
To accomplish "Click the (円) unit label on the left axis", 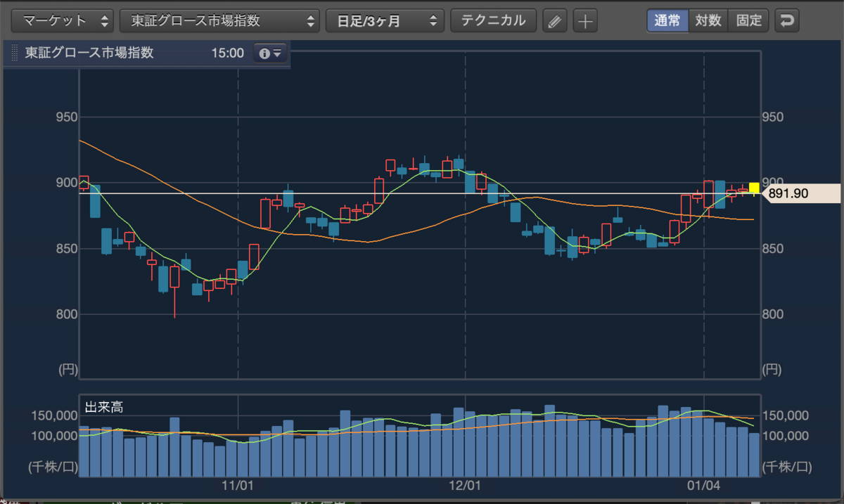I will point(67,368).
